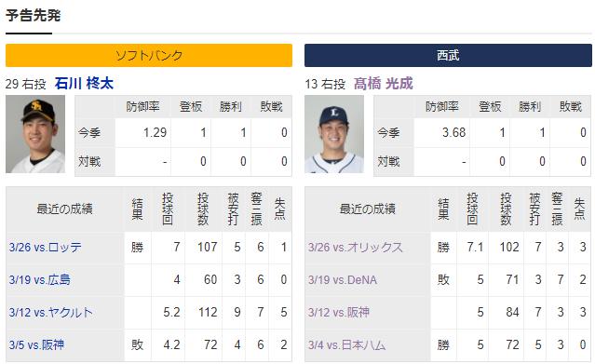This screenshot has height=364, width=595.
Task: Click the SoftBank 防御率 column header
Action: pyautogui.click(x=143, y=107)
